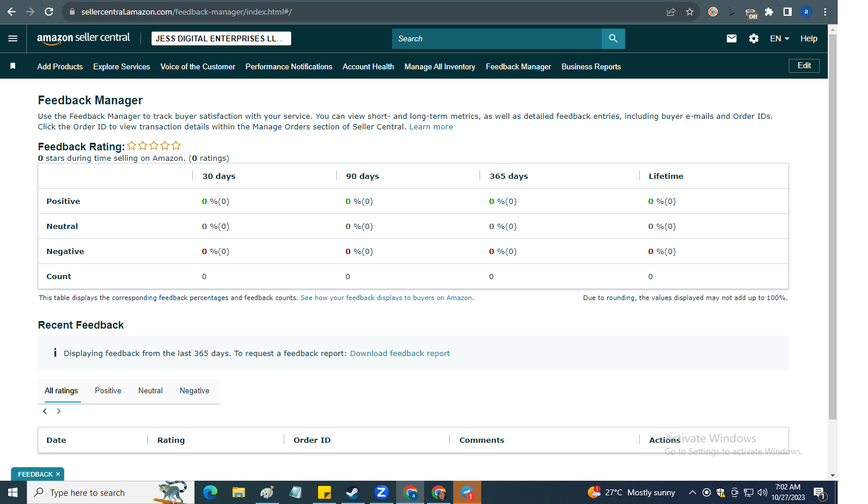Click the Rating column header
Viewport: 868px width, 504px height.
click(171, 440)
